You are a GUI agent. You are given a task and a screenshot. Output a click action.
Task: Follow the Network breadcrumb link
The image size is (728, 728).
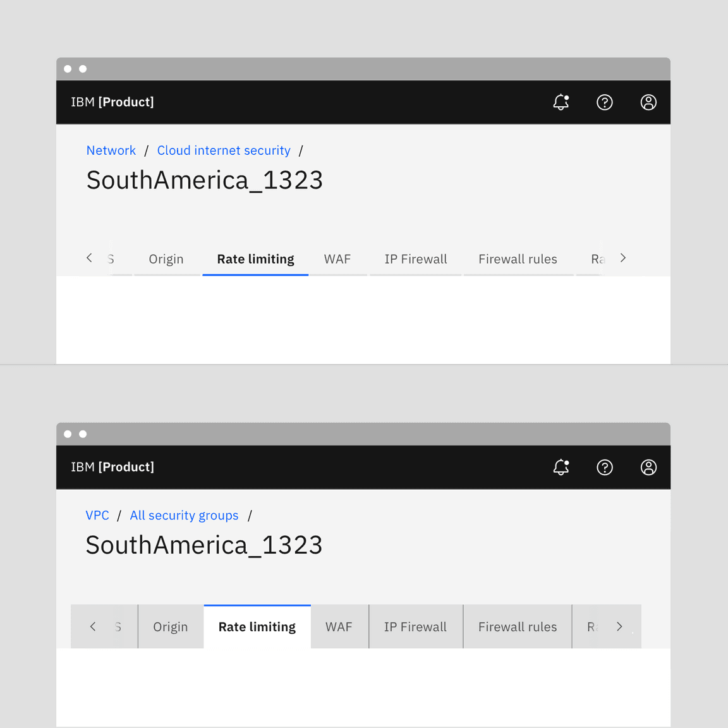point(111,150)
